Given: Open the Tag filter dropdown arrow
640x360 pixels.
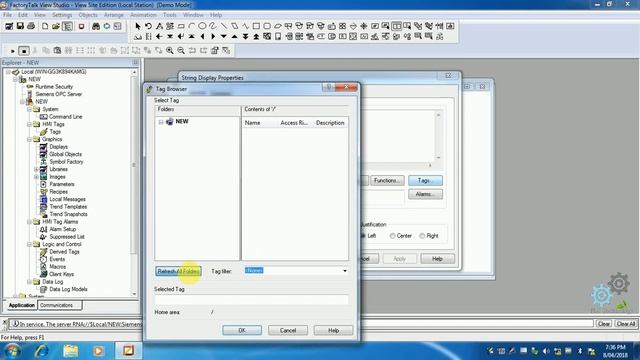Looking at the screenshot, I should [x=345, y=271].
